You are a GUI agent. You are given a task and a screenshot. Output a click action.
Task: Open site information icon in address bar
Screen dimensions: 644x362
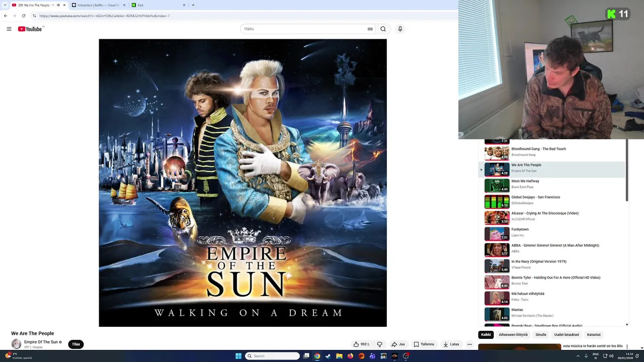coord(34,16)
